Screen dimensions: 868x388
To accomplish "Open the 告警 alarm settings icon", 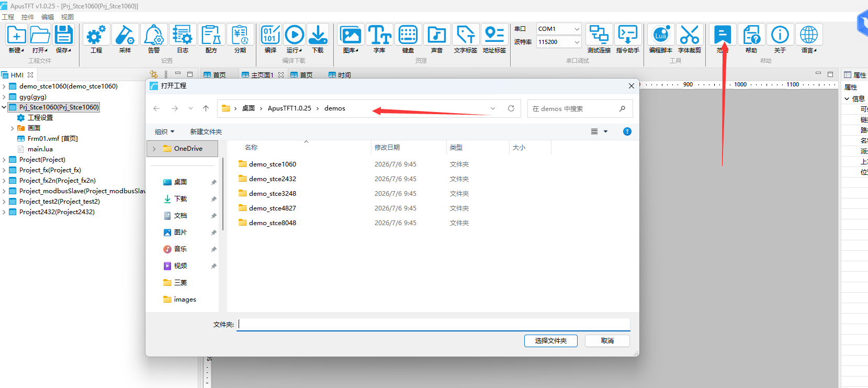I will 154,35.
